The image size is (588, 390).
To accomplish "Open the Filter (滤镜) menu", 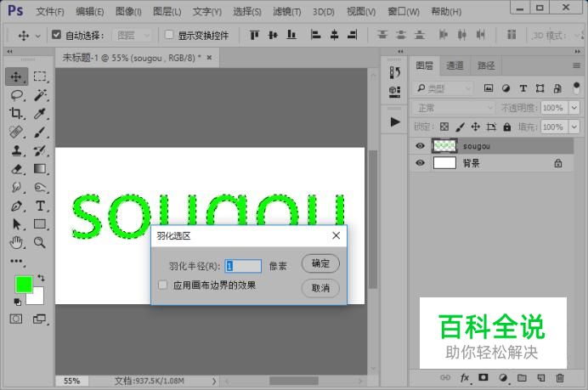I will click(287, 12).
